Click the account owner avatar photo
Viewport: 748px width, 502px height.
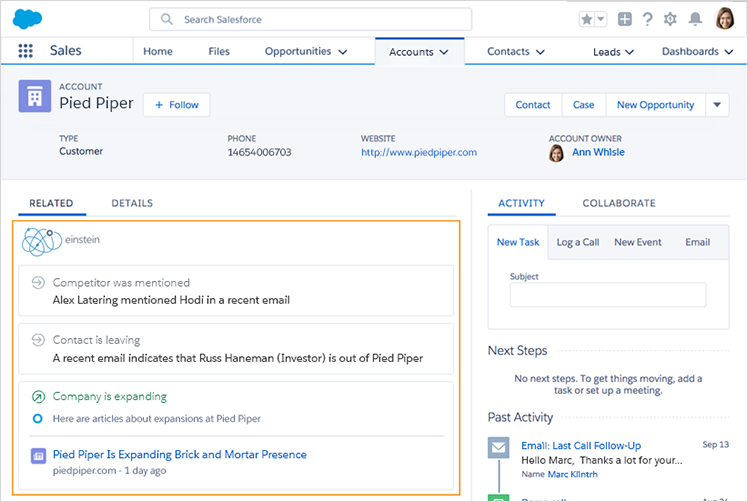(x=556, y=153)
